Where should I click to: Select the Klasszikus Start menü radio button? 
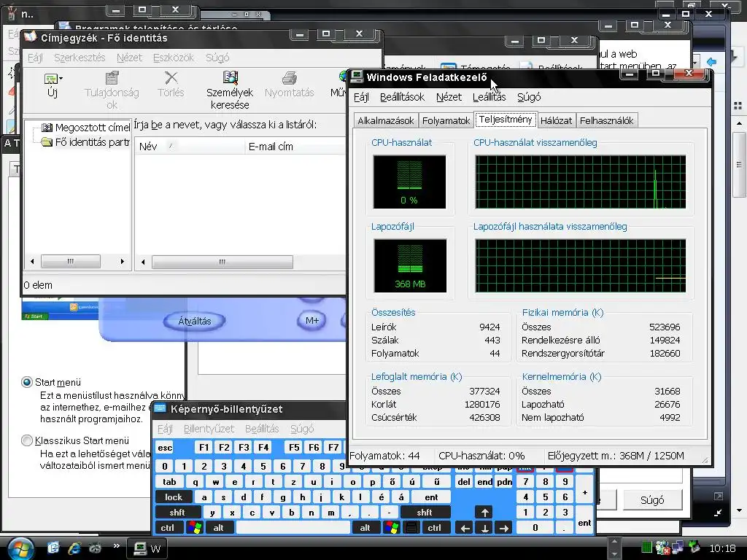(27, 440)
